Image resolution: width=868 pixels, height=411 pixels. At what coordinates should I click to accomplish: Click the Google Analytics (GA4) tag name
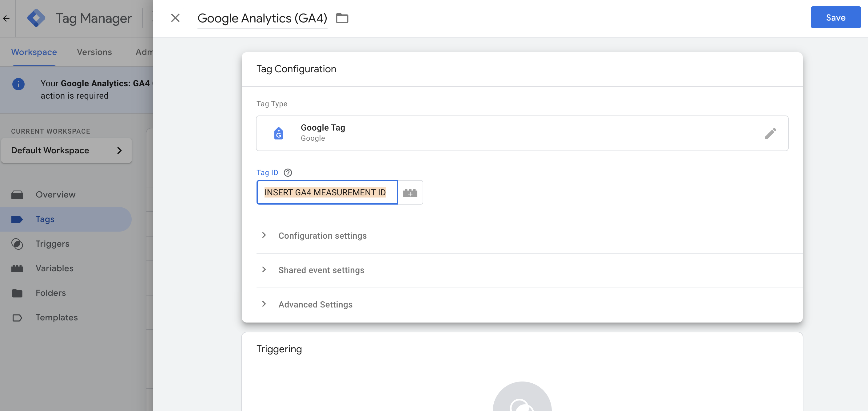262,18
